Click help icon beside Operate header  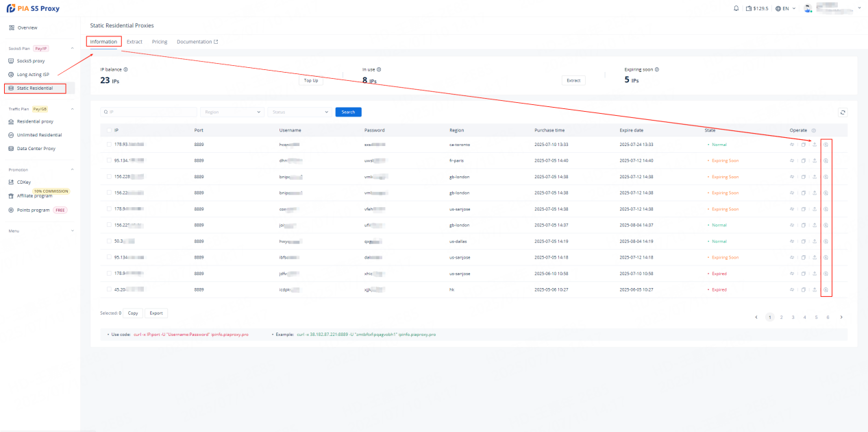(814, 130)
